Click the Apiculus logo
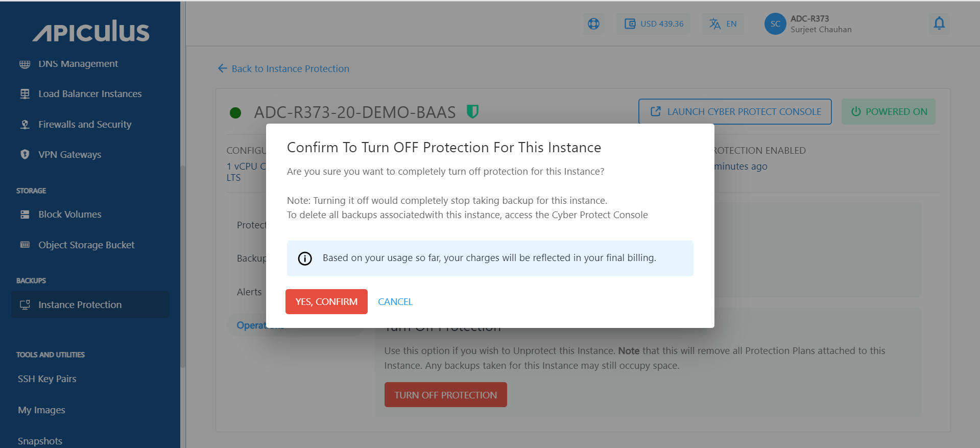980x448 pixels. (90, 31)
